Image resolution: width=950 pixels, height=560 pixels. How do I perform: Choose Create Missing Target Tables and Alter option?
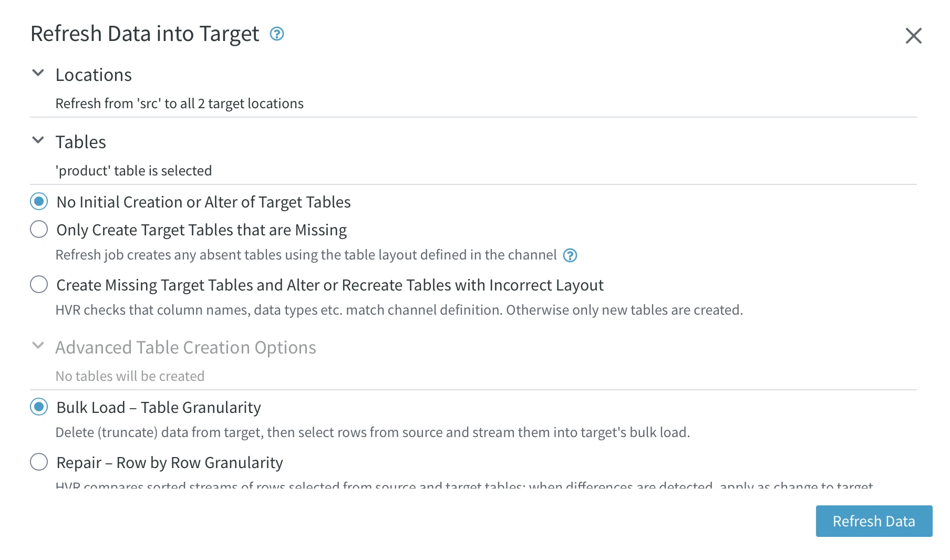(x=38, y=284)
